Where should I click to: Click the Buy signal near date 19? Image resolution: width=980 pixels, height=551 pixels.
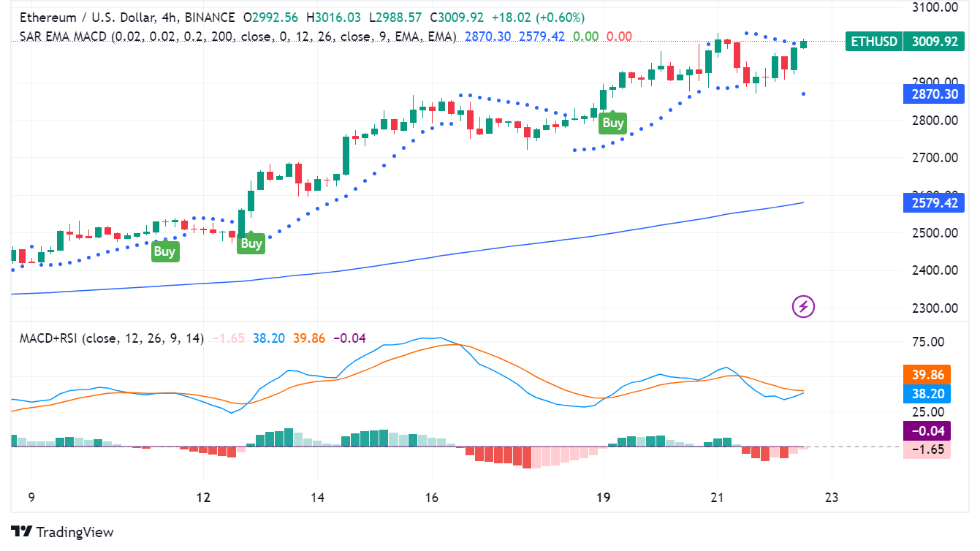(x=612, y=122)
